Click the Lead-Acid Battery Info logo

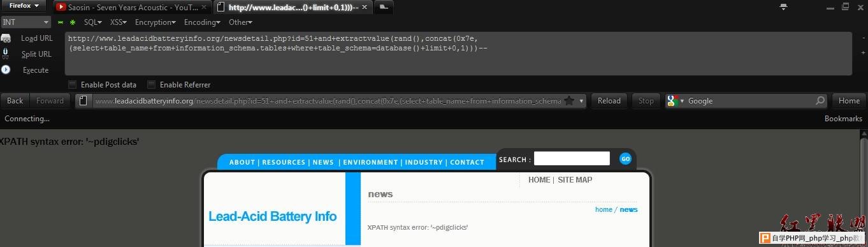click(x=273, y=216)
